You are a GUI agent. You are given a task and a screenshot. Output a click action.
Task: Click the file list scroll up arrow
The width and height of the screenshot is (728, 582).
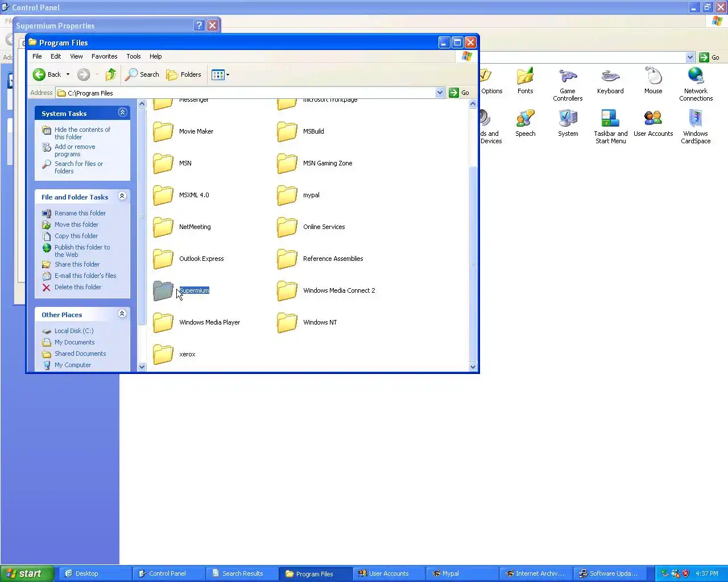tap(473, 104)
